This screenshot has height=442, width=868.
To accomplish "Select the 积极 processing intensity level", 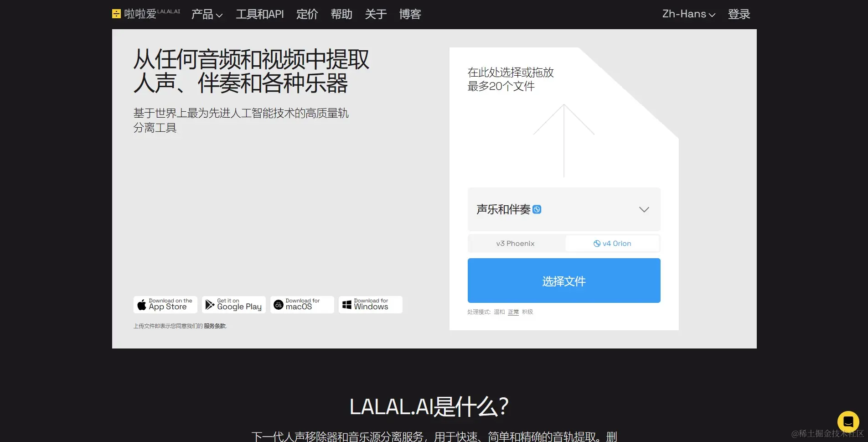I will point(528,312).
